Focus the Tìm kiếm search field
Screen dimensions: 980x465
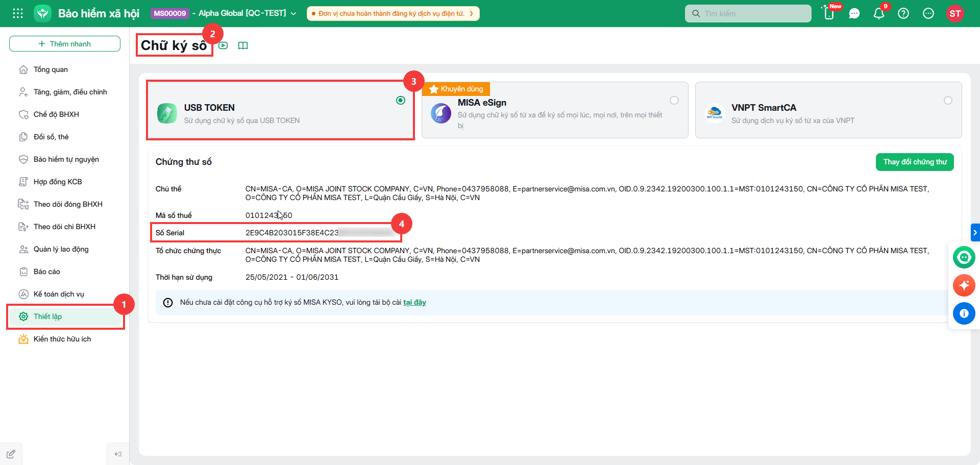tap(748, 14)
